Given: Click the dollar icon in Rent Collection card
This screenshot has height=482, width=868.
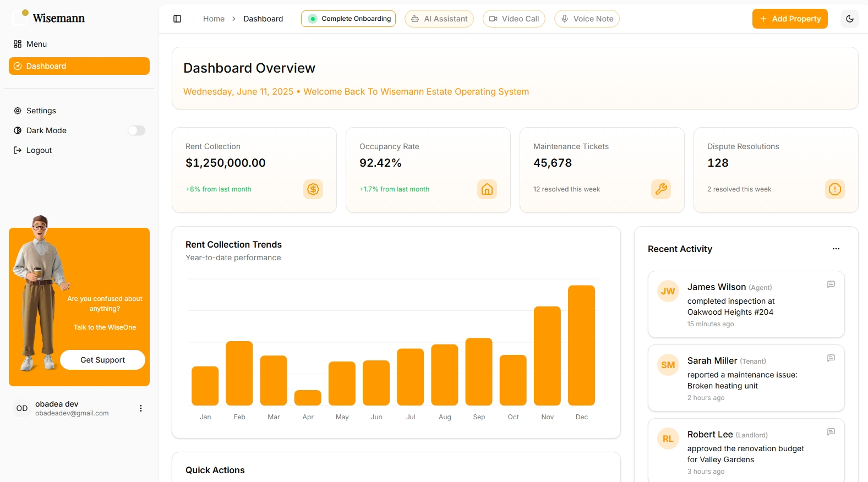Looking at the screenshot, I should tap(313, 189).
